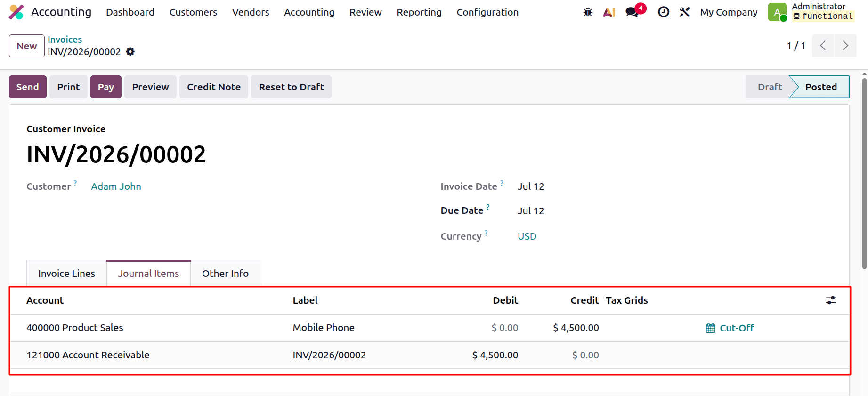
Task: Click the Accounting app logo icon
Action: (x=16, y=12)
